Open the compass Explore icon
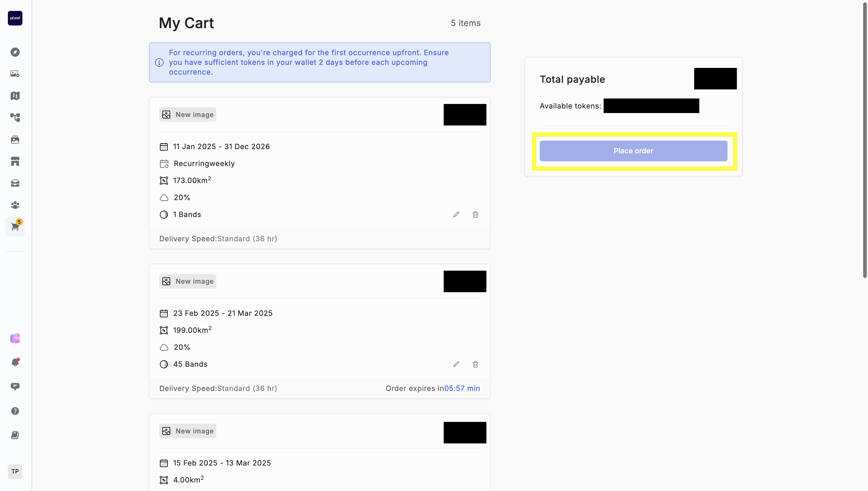Image resolution: width=868 pixels, height=491 pixels. click(x=15, y=52)
